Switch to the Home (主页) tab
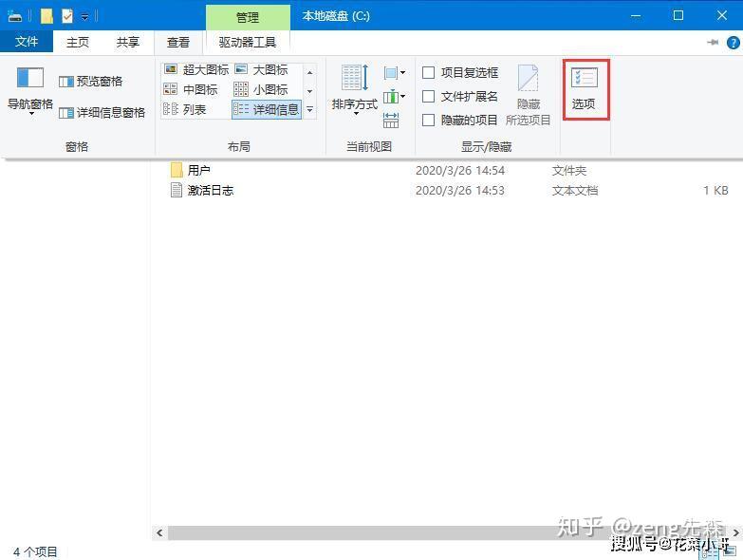Screen dimensions: 743x560 (78, 42)
